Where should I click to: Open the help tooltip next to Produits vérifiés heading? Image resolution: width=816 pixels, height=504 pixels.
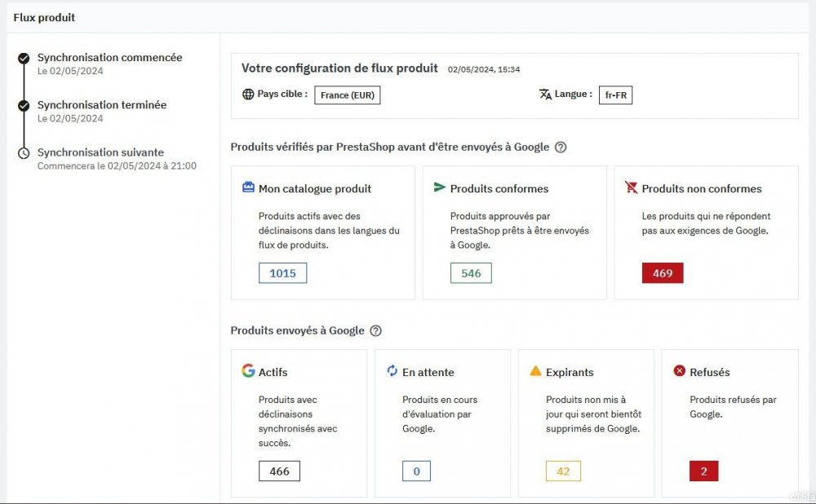pos(561,148)
